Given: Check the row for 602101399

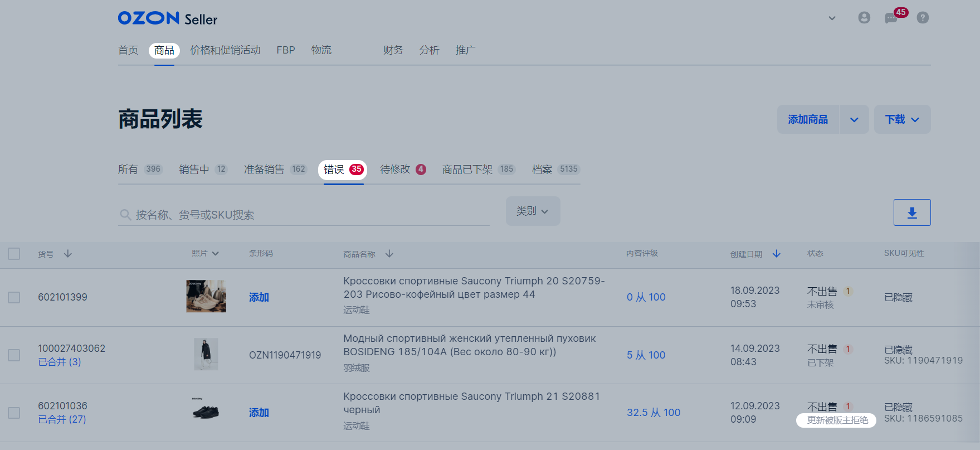Looking at the screenshot, I should [x=14, y=297].
